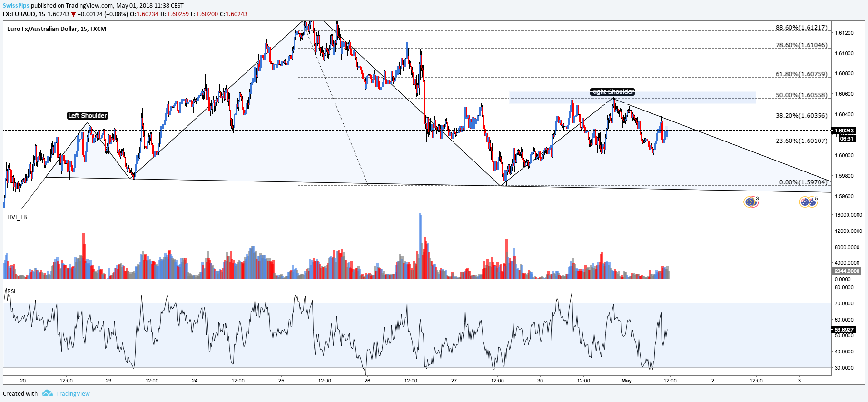The width and height of the screenshot is (868, 402).
Task: Select the Right Shoulder label
Action: (612, 92)
